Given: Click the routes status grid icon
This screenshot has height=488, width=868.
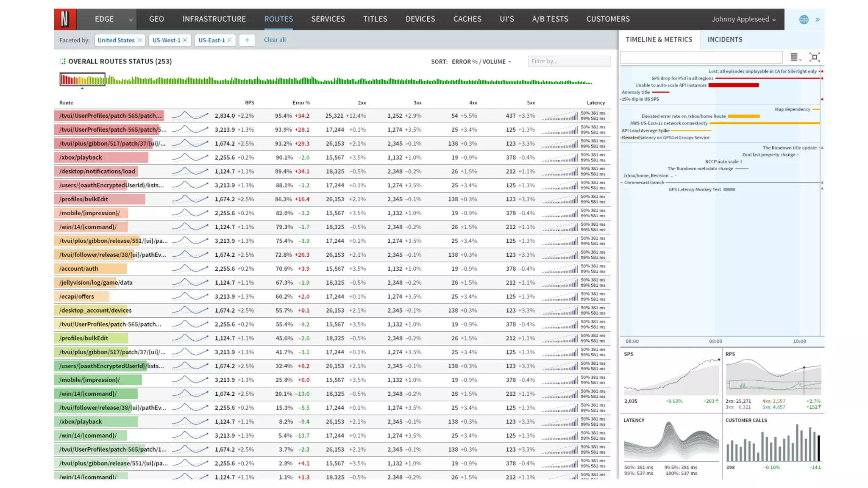Looking at the screenshot, I should tap(63, 61).
